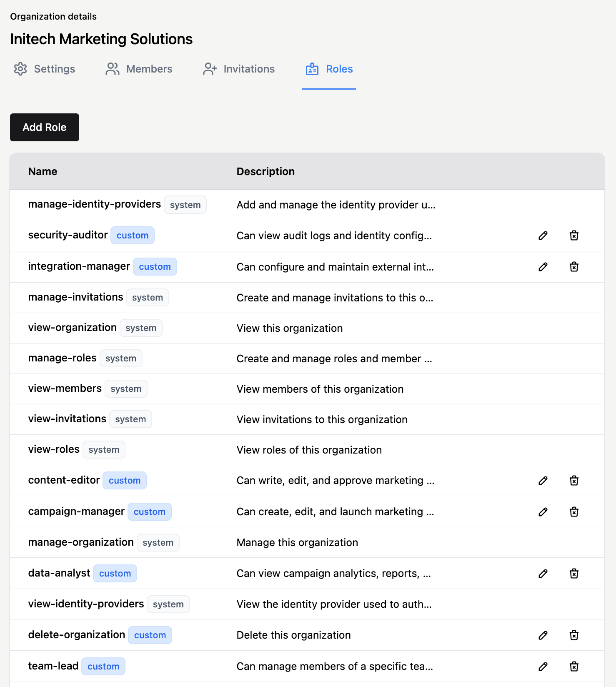This screenshot has height=687, width=616.
Task: Click description 'Delete this organization'
Action: tap(294, 635)
